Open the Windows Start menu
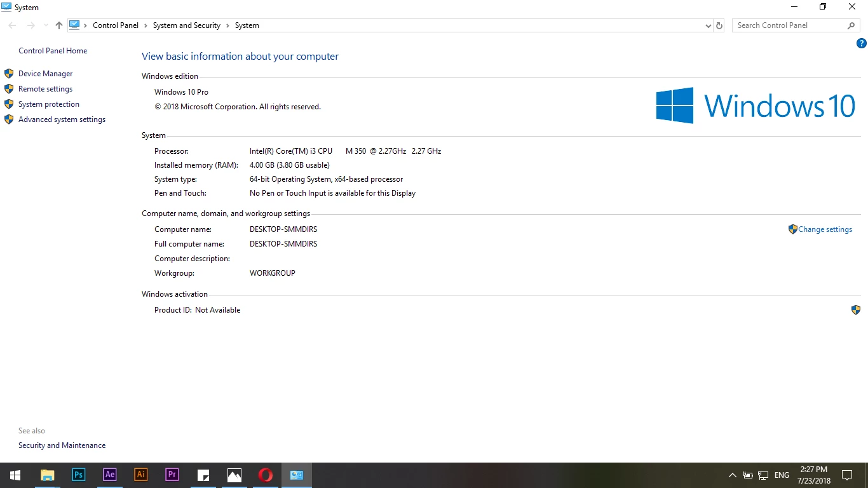Viewport: 868px width, 488px height. (x=15, y=475)
